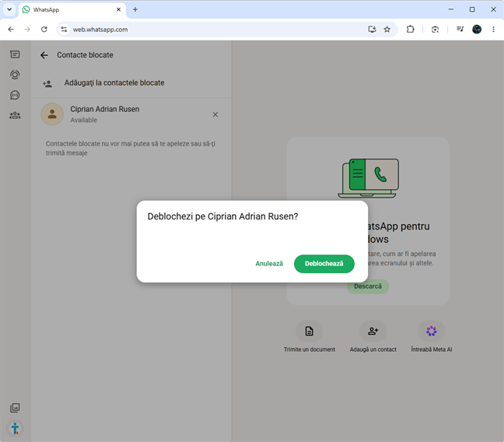Open Chrome's three-dot menu
Screen dimensions: 504x442
pos(493,30)
